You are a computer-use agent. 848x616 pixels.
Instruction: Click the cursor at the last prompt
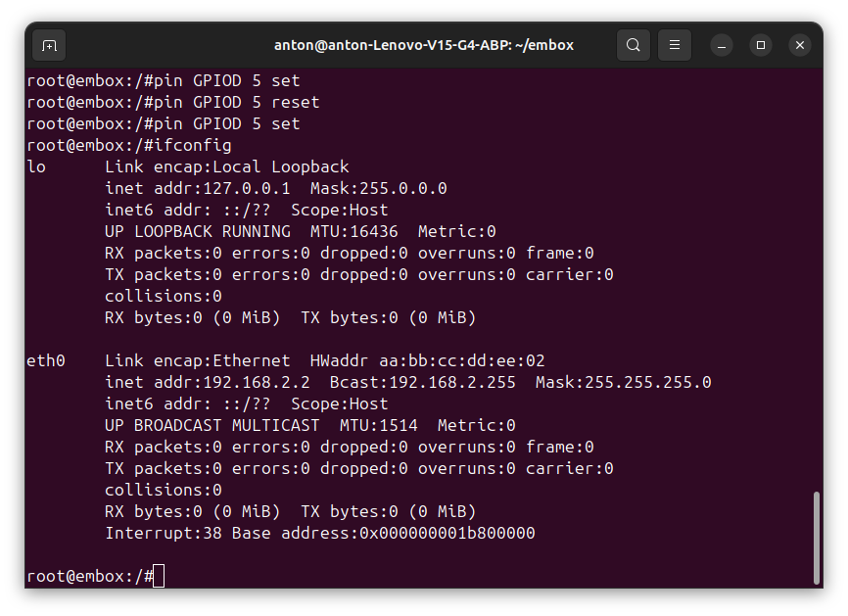point(159,577)
